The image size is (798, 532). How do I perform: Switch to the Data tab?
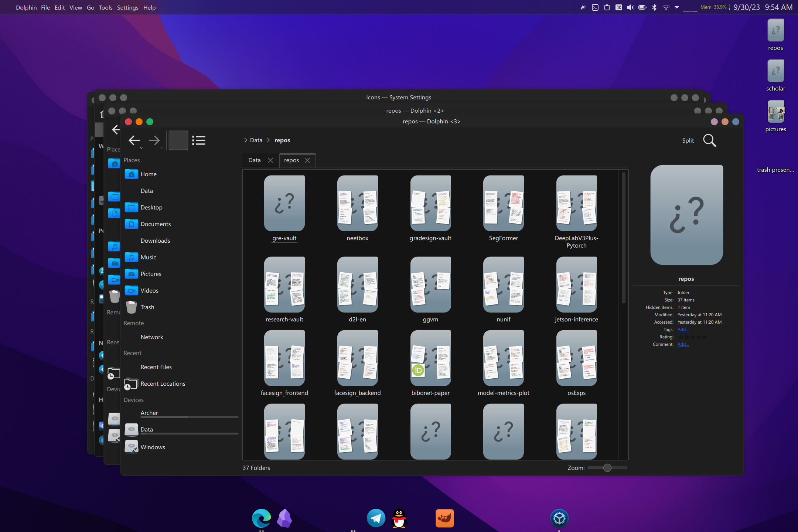coord(254,160)
